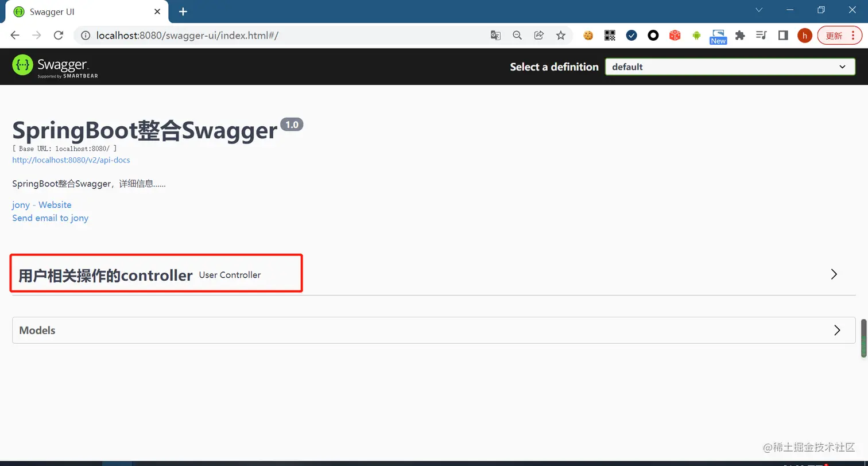Click the Models section heading
This screenshot has height=466, width=868.
pyautogui.click(x=37, y=331)
